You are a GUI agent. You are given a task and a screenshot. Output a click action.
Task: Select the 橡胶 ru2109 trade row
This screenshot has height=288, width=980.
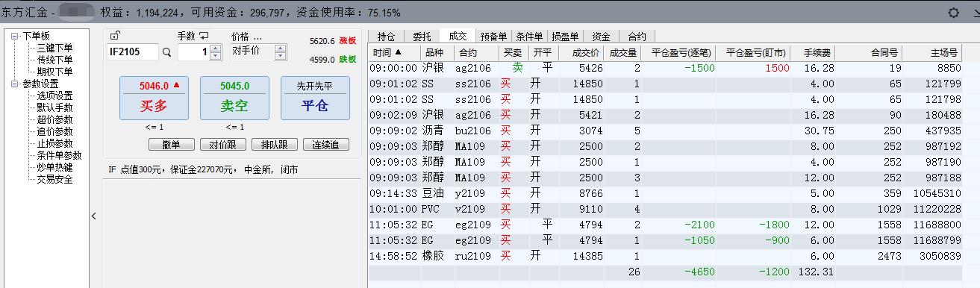[666, 256]
